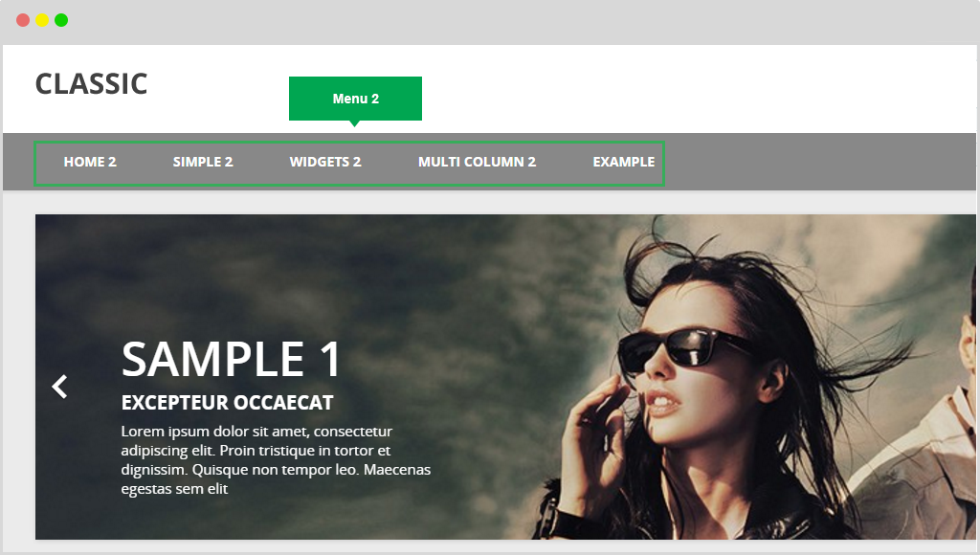Screen dimensions: 980x555
Task: Open the WIDGETS 2 menu entry
Action: [x=325, y=162]
